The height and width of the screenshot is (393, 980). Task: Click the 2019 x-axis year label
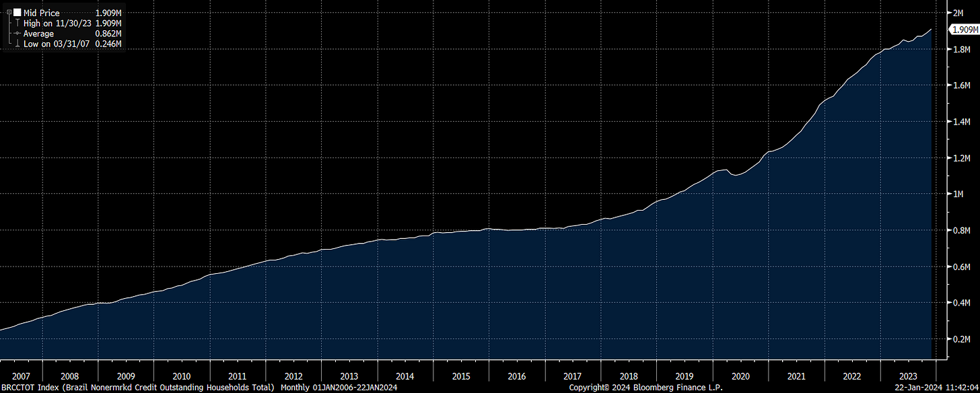(685, 376)
